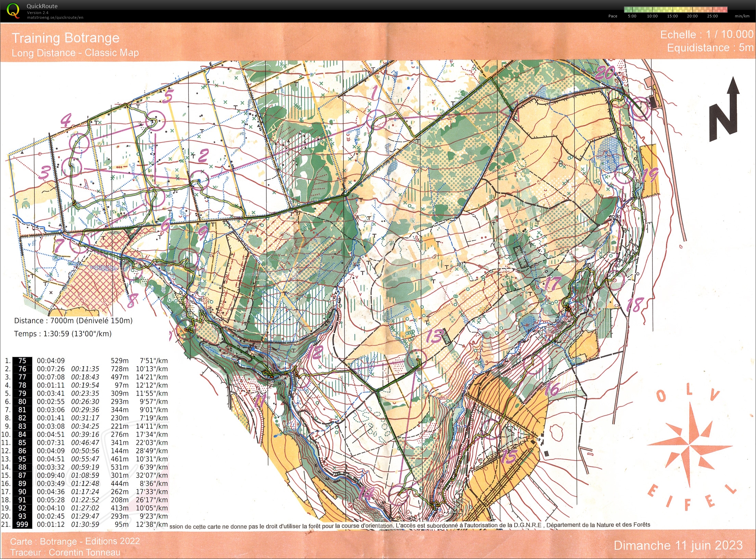Select "Long Distance - Classic Map" subtitle
The image size is (756, 559).
coord(75,53)
